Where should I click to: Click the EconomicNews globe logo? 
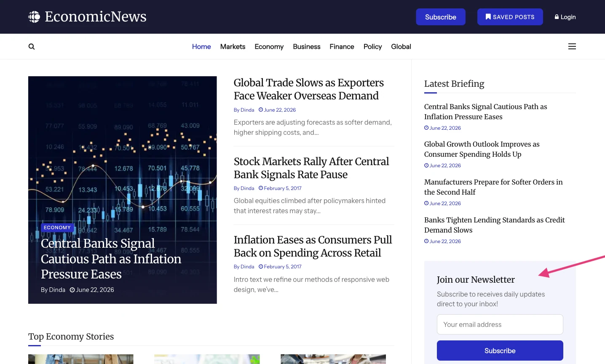click(x=34, y=17)
